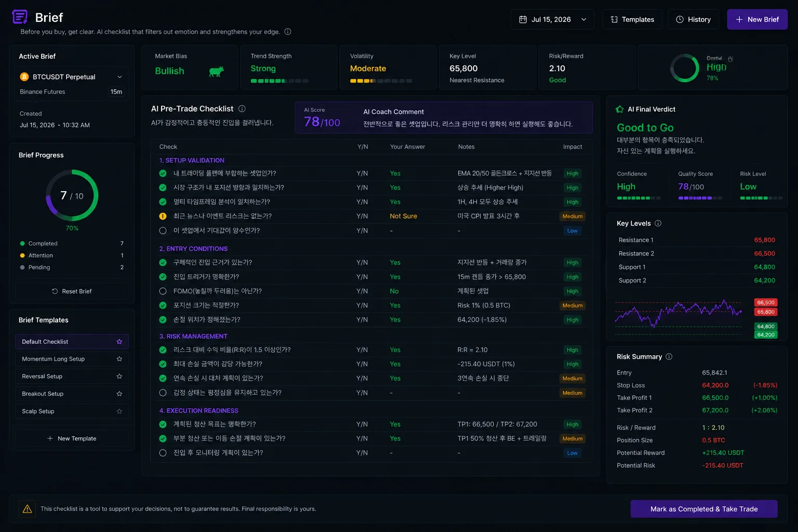Click the info icon beside Key Levels
798x532 pixels.
point(658,223)
